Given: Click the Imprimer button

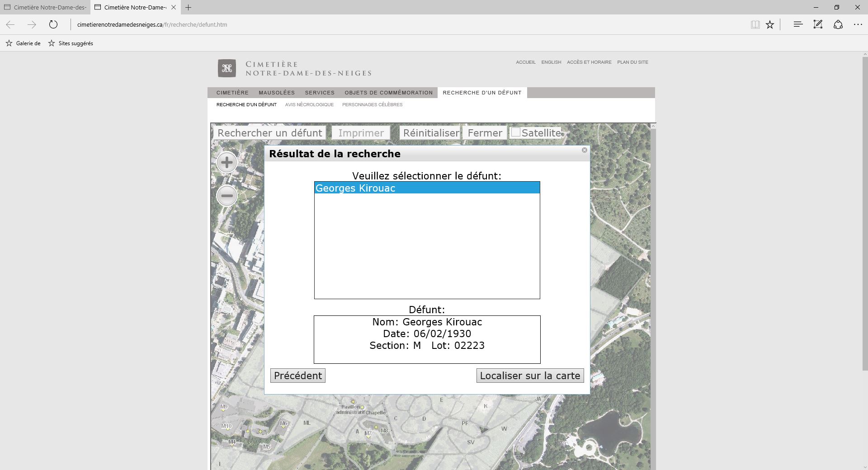Looking at the screenshot, I should (x=361, y=133).
